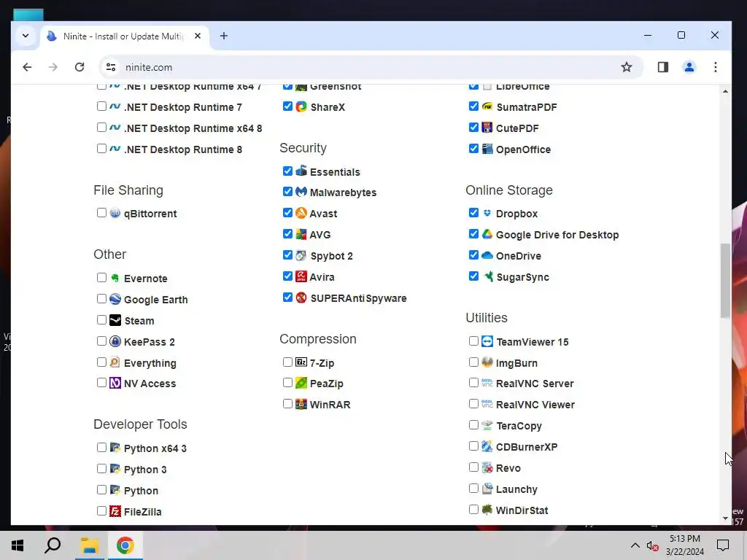747x560 pixels.
Task: Click the OpenOffice icon
Action: (487, 149)
